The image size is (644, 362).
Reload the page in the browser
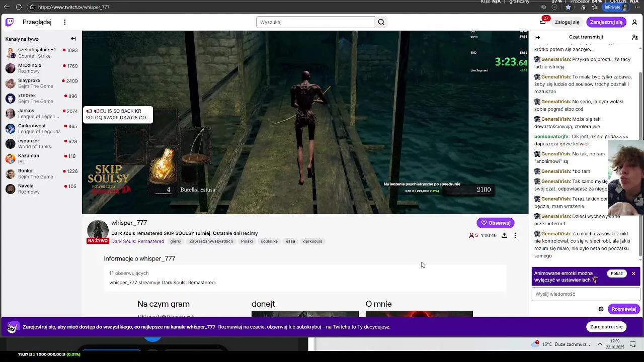click(x=19, y=7)
